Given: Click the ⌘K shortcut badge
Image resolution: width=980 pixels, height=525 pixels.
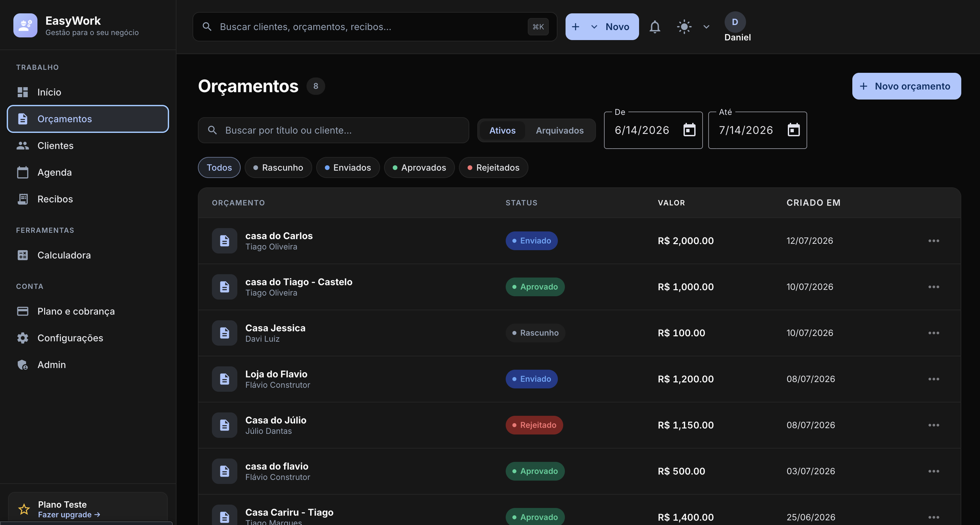Looking at the screenshot, I should click(538, 27).
